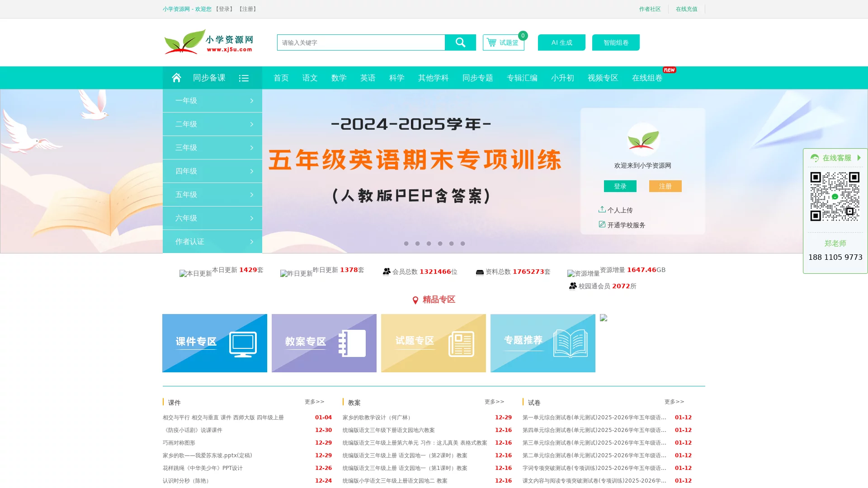Expand the 五年级 grade menu

point(212,194)
